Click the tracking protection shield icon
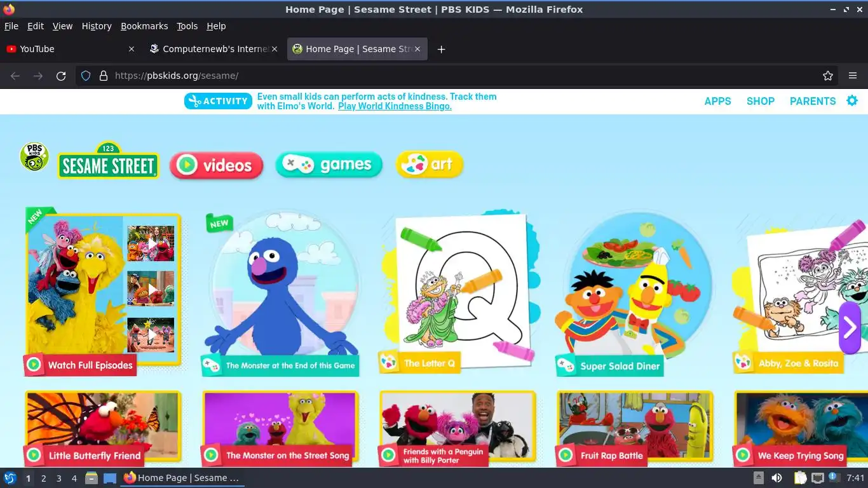 (x=86, y=76)
